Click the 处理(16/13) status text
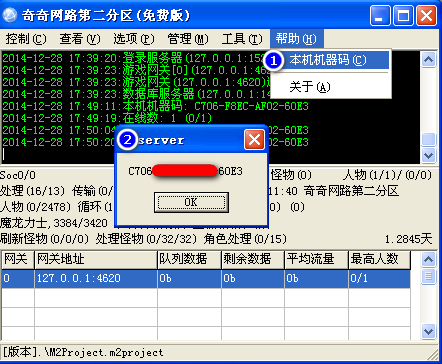 32,191
